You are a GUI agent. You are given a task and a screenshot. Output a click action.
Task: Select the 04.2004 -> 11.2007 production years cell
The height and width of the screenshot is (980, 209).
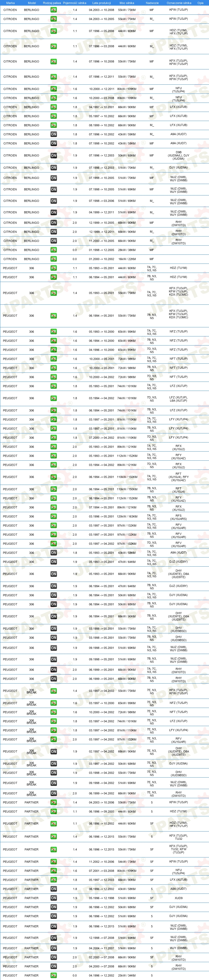point(101,948)
